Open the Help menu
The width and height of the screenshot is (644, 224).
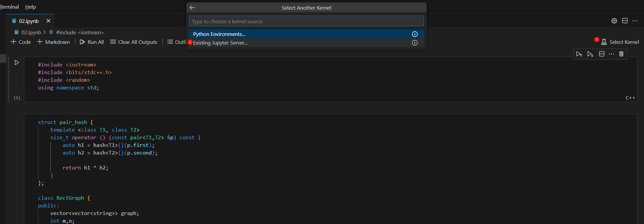[x=31, y=7]
